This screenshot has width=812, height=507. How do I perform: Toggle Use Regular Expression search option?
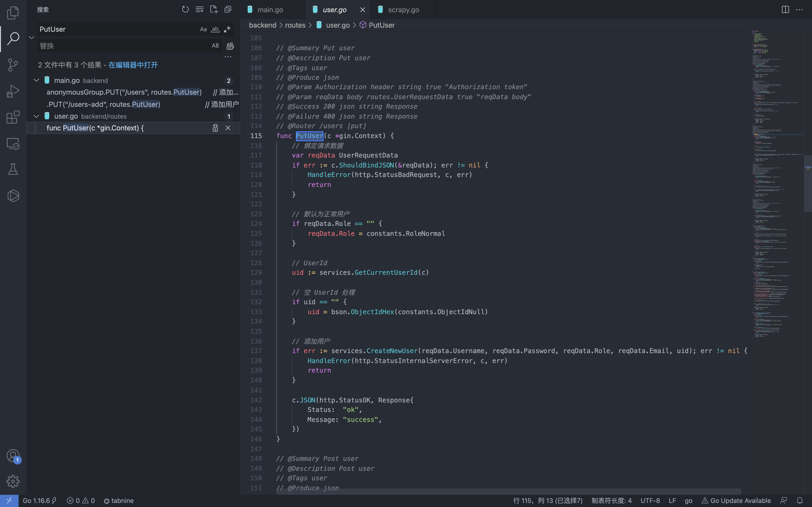227,29
